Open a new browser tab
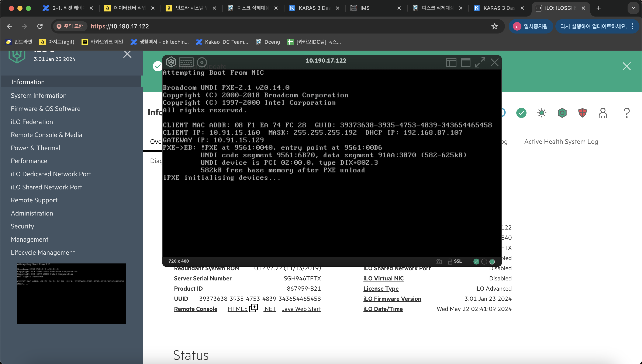 coord(598,8)
